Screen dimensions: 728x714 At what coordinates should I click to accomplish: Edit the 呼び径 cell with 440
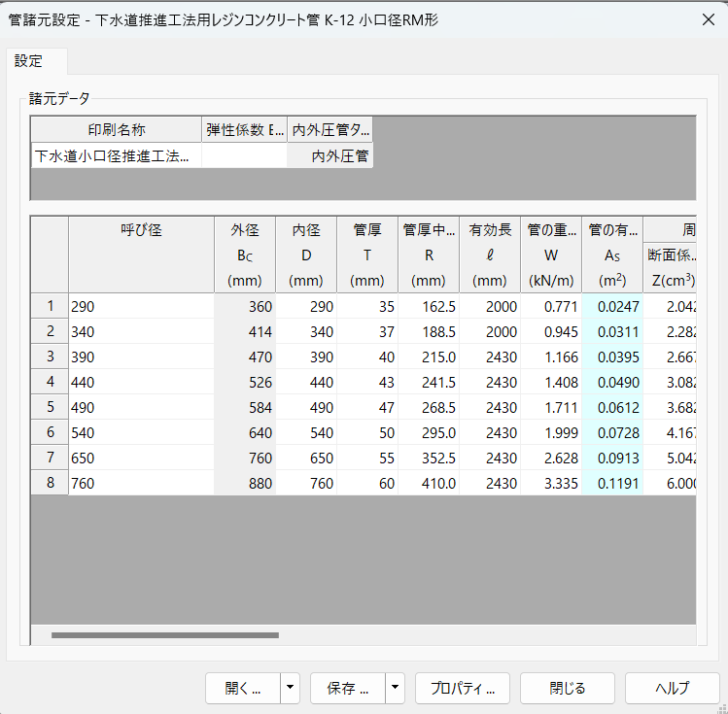pos(141,382)
